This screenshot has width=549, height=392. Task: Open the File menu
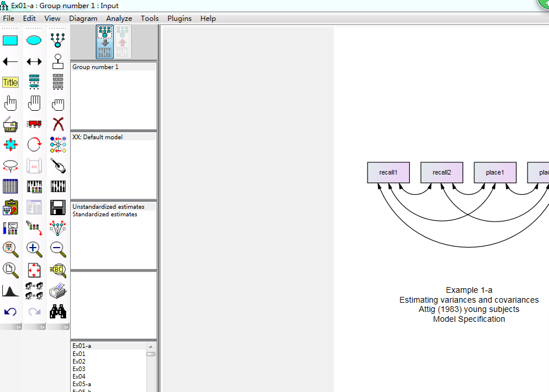(8, 19)
